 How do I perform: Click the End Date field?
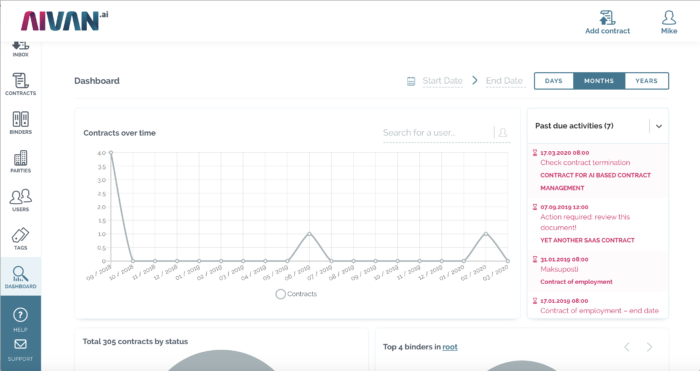(505, 81)
